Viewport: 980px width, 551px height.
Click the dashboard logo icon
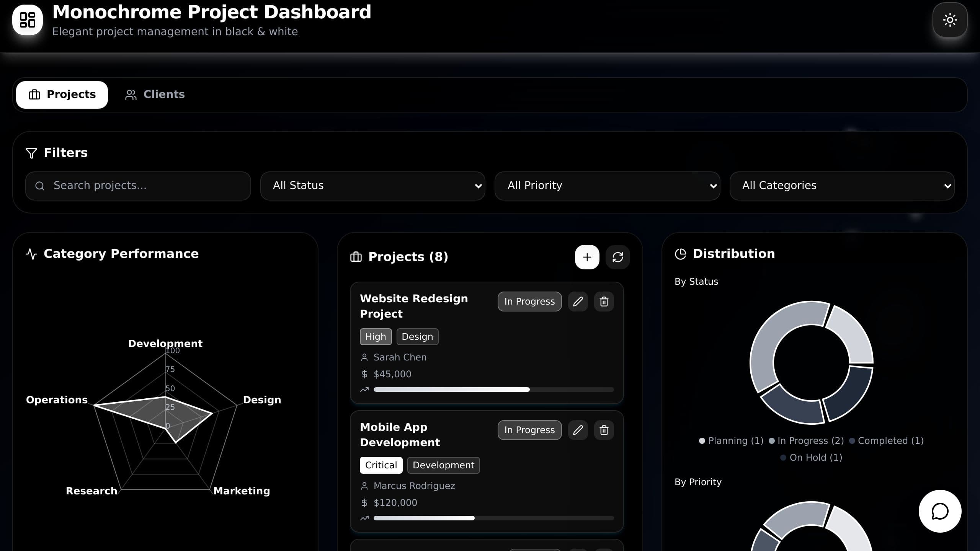pos(28,20)
